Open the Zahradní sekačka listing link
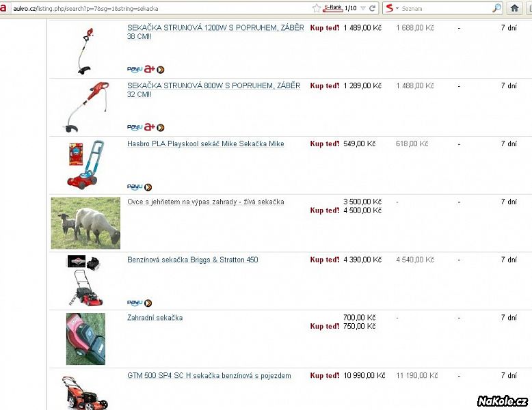Image resolution: width=532 pixels, height=410 pixels. pos(155,318)
